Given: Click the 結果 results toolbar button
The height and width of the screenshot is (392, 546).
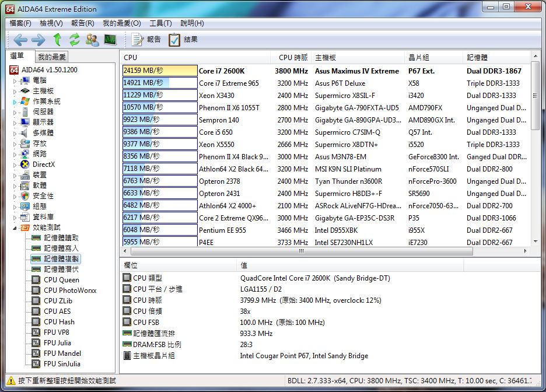Looking at the screenshot, I should 183,40.
